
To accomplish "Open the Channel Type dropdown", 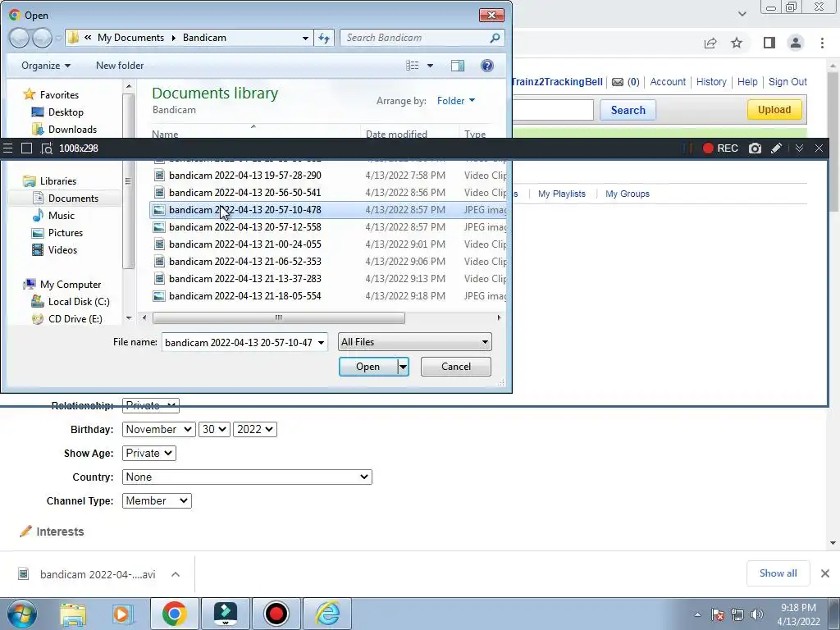I will [157, 501].
